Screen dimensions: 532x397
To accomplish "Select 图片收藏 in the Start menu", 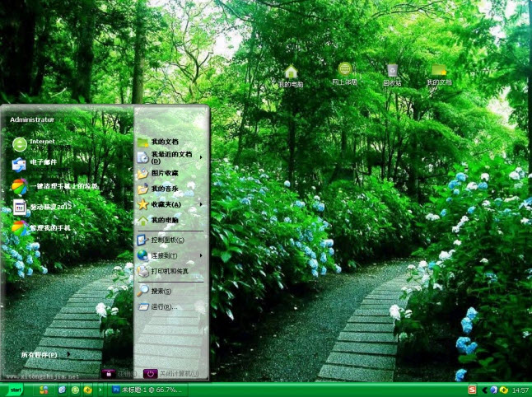I will click(x=163, y=173).
